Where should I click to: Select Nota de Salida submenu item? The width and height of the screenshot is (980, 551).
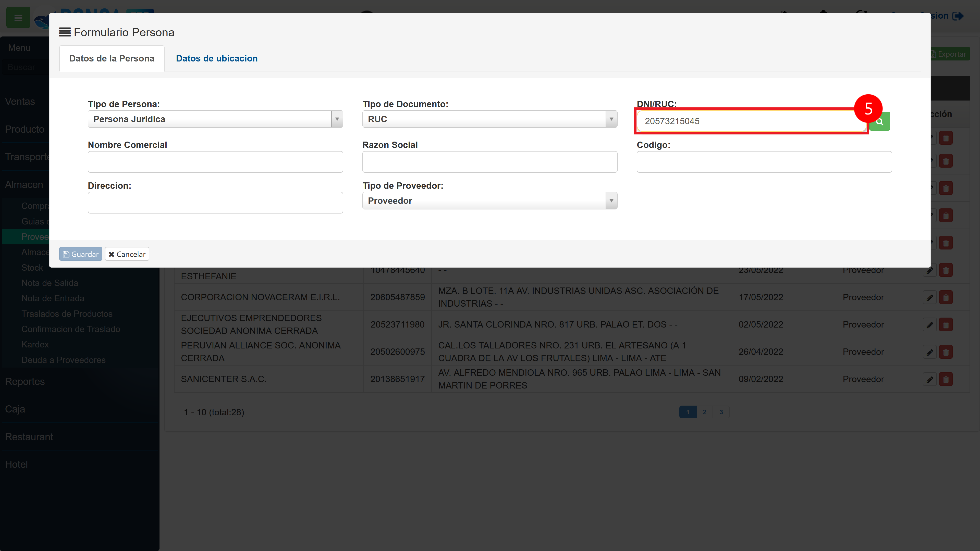point(50,283)
